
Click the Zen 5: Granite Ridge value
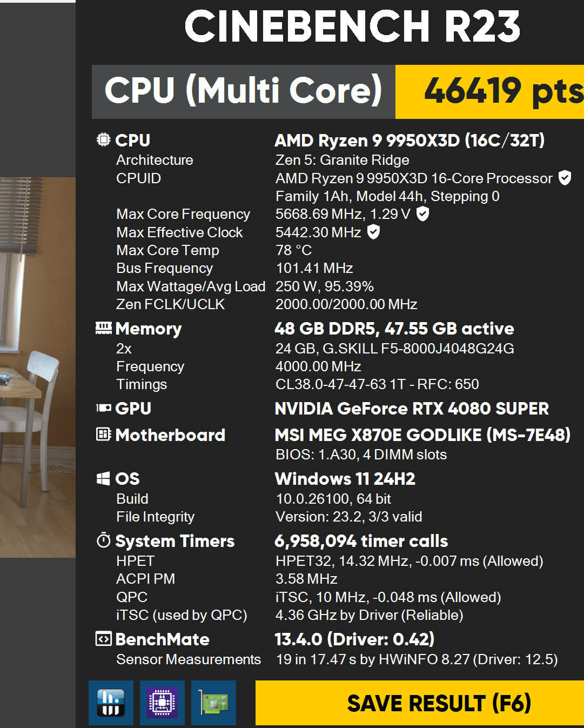(x=342, y=160)
